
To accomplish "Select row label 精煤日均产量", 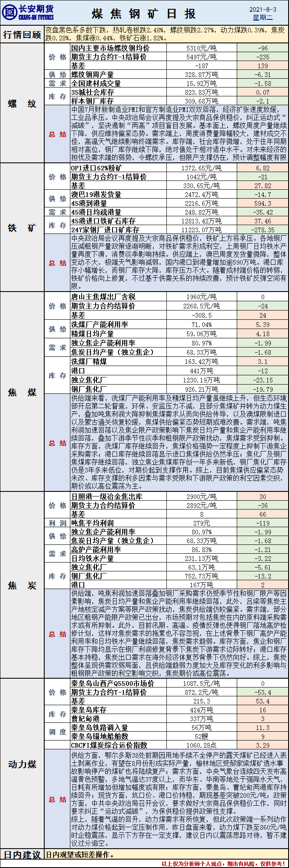I will pyautogui.click(x=92, y=334).
